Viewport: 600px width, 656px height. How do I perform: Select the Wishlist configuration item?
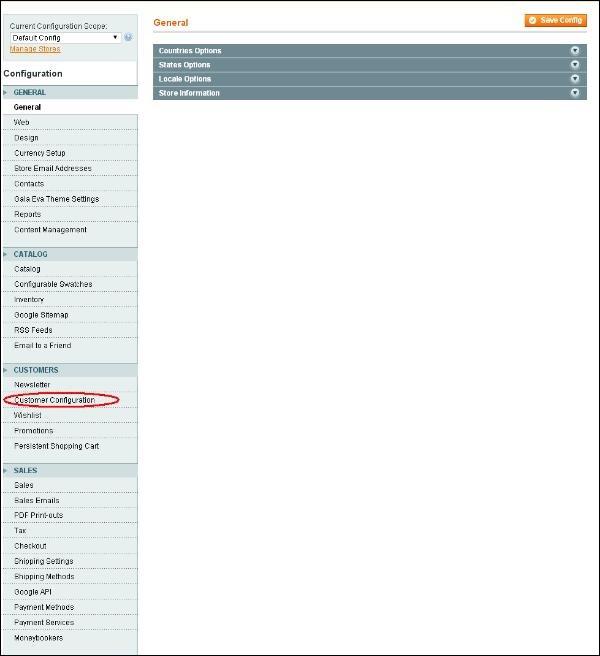(28, 415)
